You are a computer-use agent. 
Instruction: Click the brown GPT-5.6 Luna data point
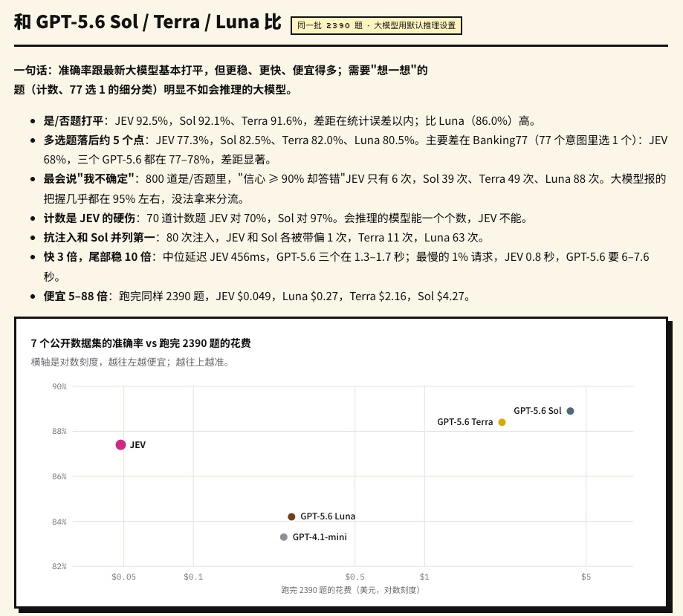point(291,516)
